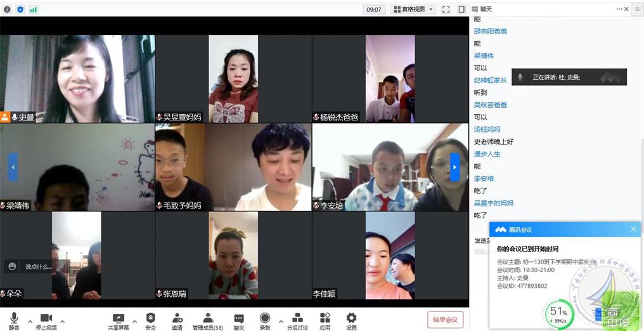Click chat message 听到

tap(480, 93)
